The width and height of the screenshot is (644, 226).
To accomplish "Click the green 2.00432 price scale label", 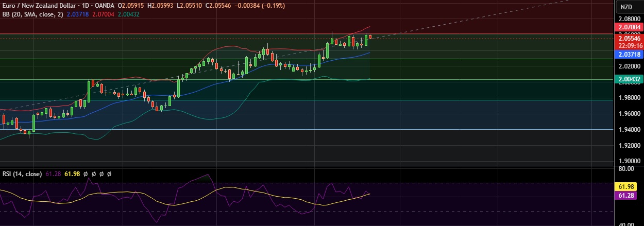I will tap(629, 79).
